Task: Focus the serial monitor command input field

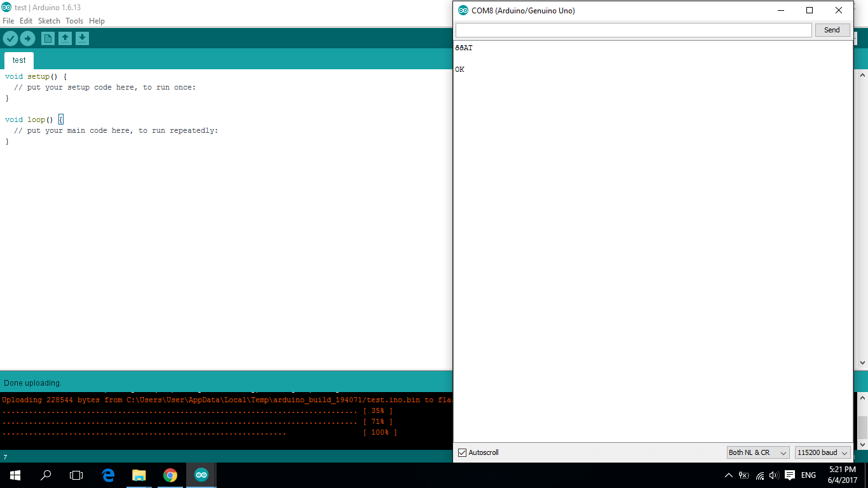Action: (x=634, y=30)
